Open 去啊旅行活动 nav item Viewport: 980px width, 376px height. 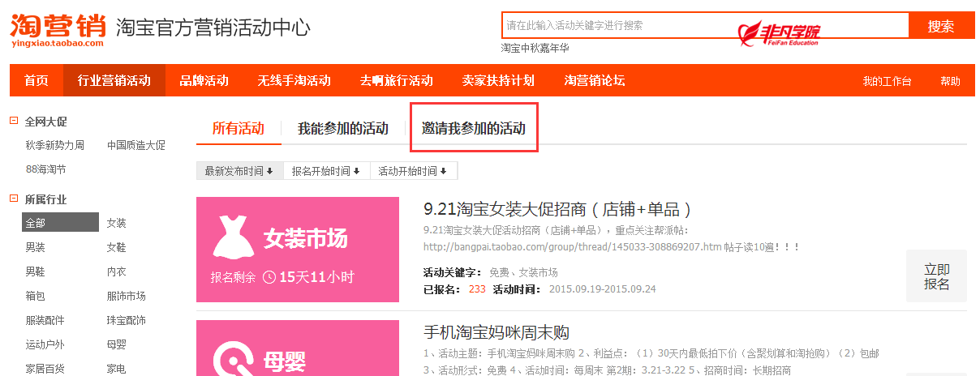397,81
